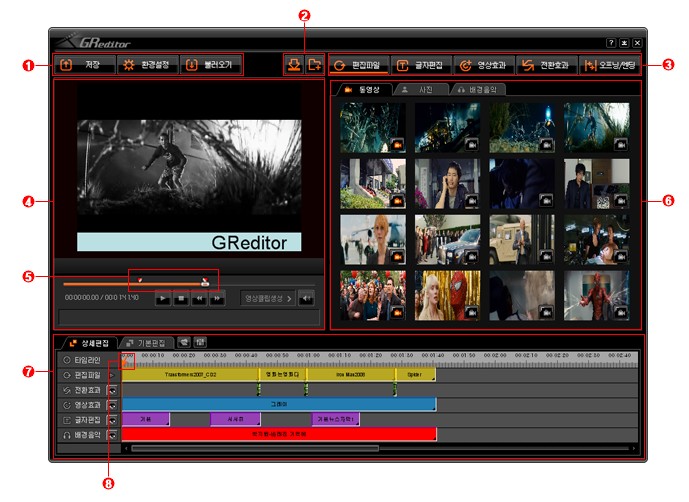Open the 오프닝/엔딩 (opening/ending) menu

point(609,65)
